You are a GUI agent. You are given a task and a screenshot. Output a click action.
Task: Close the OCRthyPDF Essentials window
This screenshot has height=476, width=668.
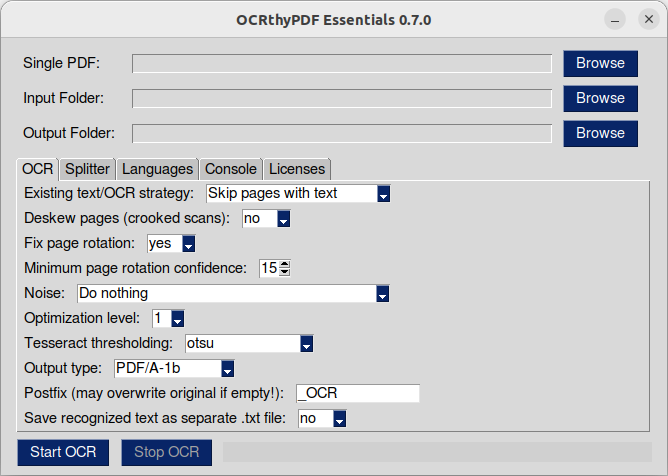coord(649,19)
